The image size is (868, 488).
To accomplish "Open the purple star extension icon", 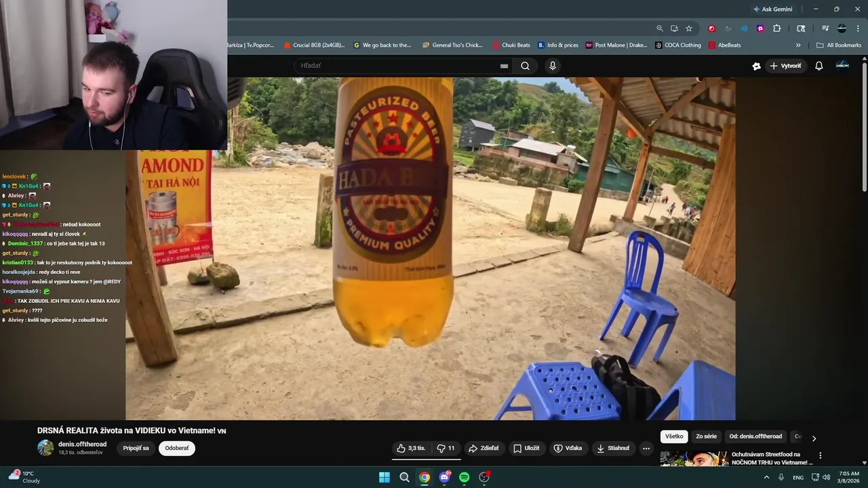I will coord(760,28).
